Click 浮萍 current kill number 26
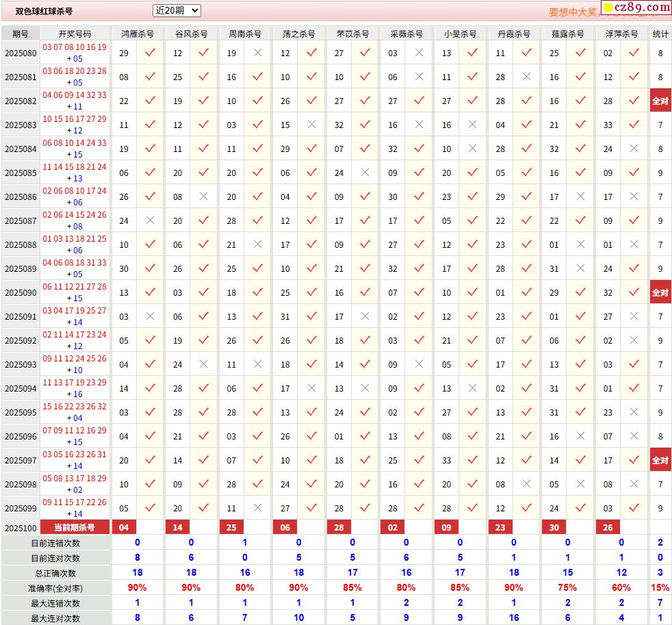Screen dimensions: 672x625 608,527
